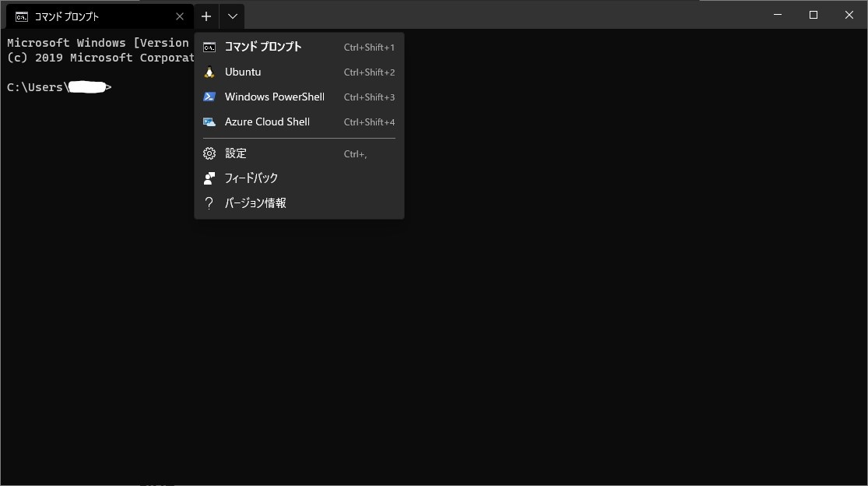Click the PowerShell icon in the menu
Image resolution: width=868 pixels, height=486 pixels.
point(209,97)
